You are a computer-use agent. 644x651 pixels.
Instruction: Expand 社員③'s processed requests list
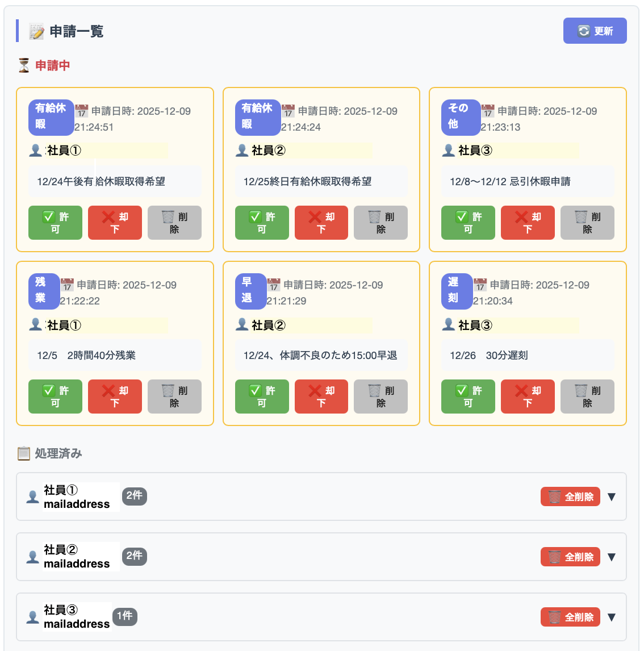click(x=612, y=617)
